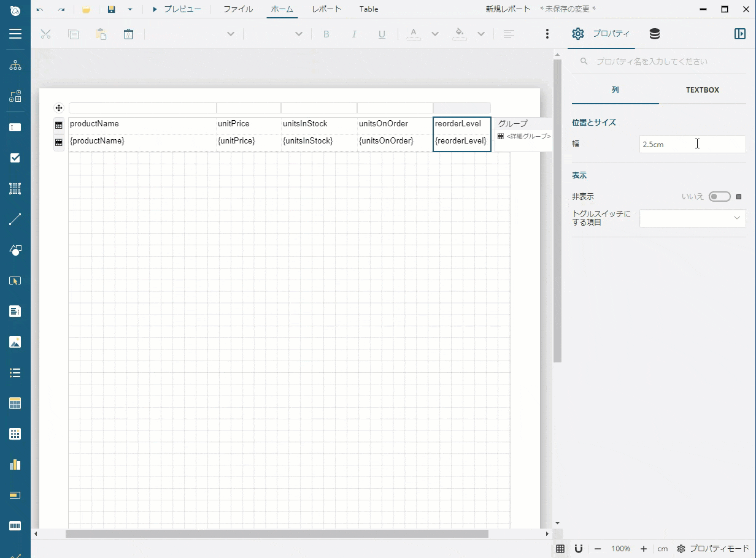Click the fill bucket background color
This screenshot has height=558, width=756.
460,34
